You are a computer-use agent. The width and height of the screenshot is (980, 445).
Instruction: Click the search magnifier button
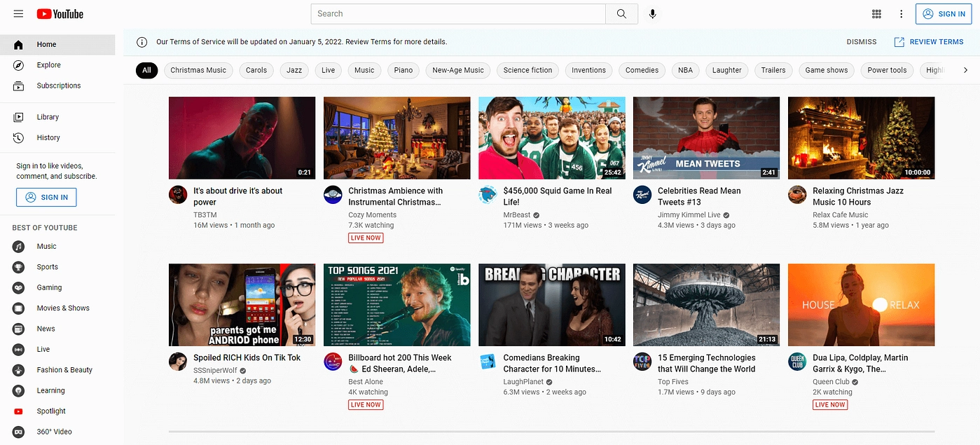pyautogui.click(x=621, y=14)
